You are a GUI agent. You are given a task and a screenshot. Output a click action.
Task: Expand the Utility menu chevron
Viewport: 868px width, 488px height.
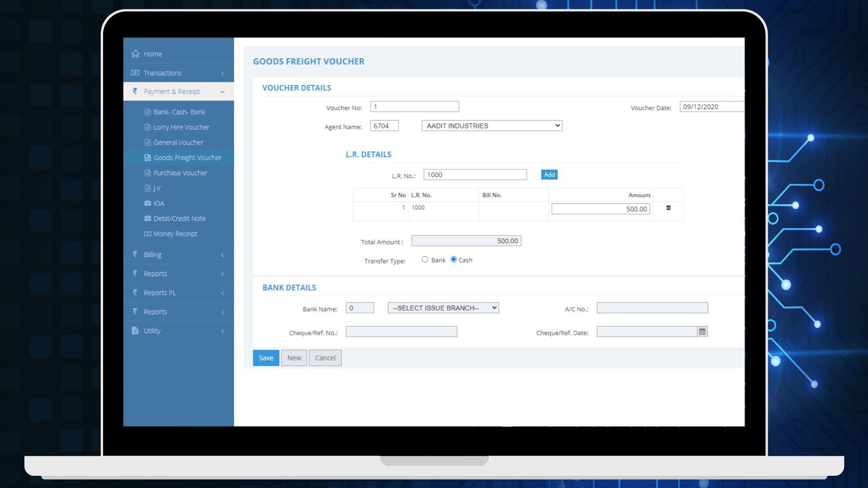(222, 331)
